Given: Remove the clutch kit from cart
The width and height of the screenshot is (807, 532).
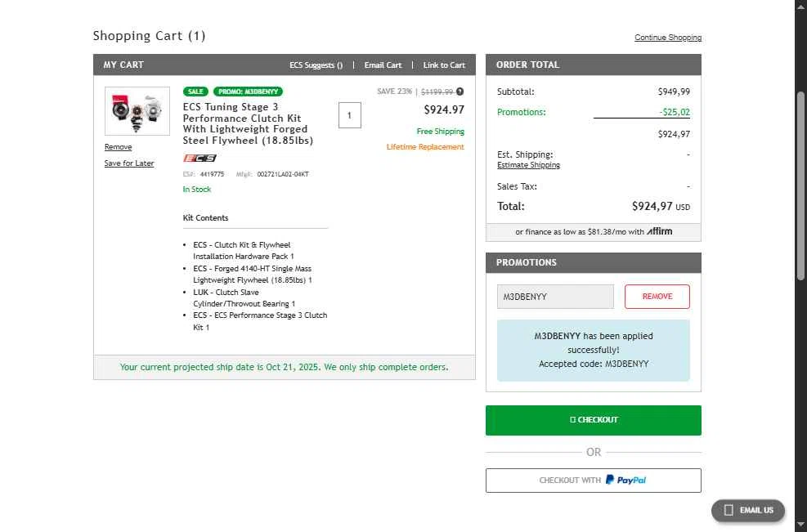Looking at the screenshot, I should 118,147.
